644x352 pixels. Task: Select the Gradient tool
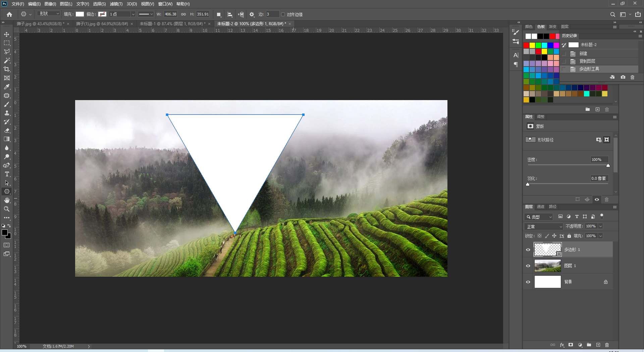[7, 139]
